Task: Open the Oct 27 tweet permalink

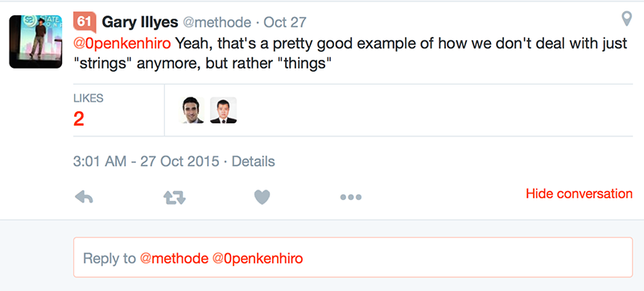Action: click(285, 23)
